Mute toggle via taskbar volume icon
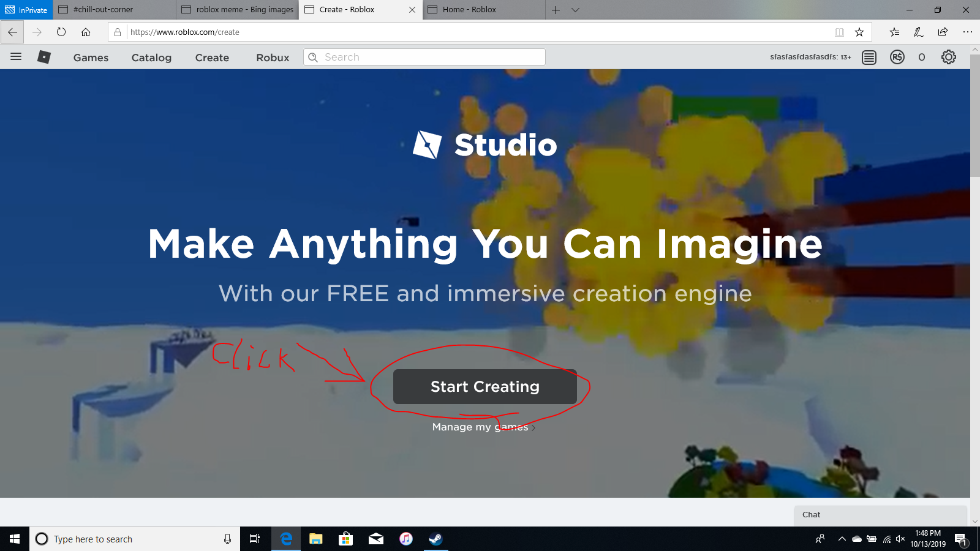 pos(900,539)
